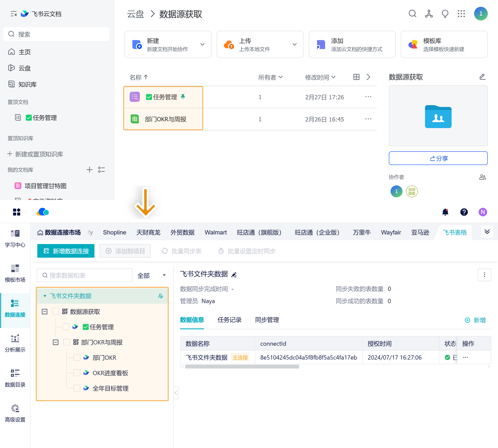
Task: Open the 全部 filter dropdown
Action: point(152,275)
